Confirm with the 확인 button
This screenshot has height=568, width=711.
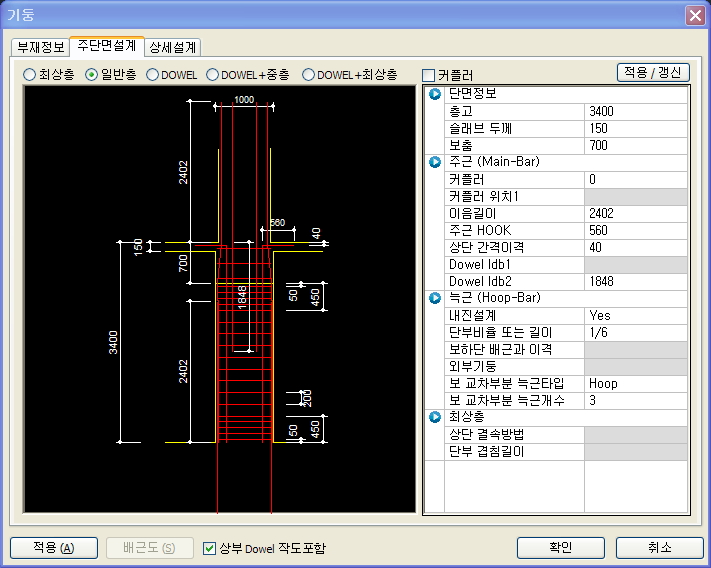tap(560, 548)
